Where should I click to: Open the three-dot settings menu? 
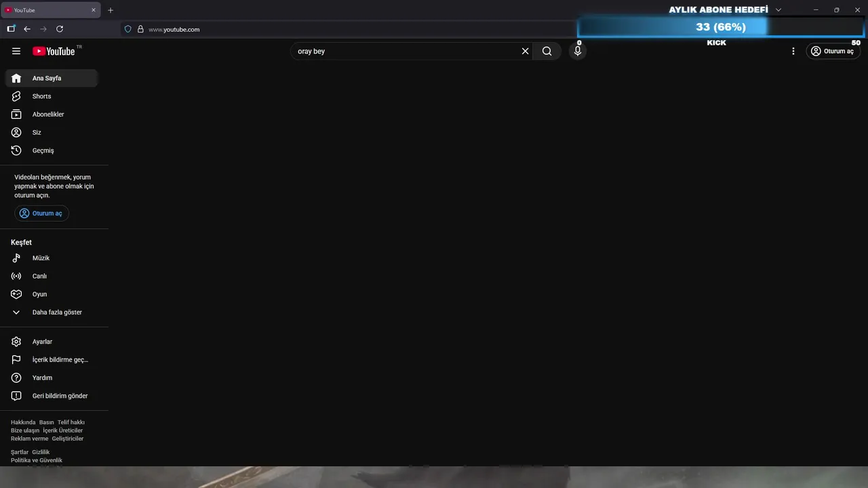(x=793, y=51)
